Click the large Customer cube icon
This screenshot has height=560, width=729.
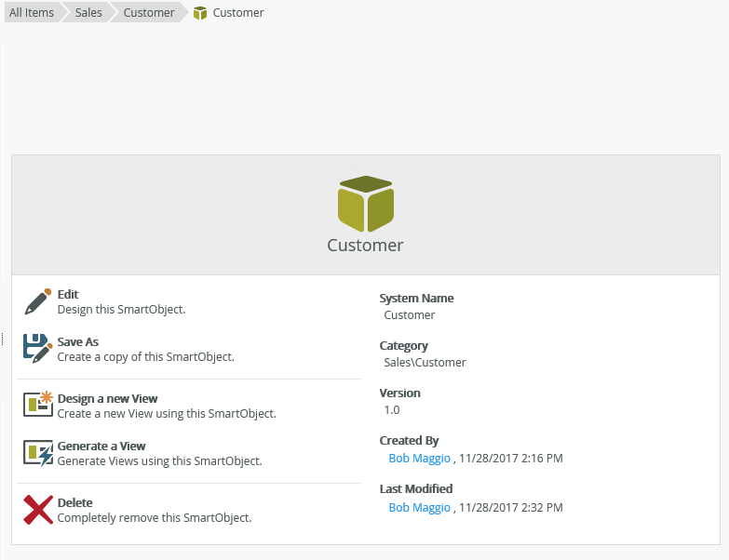coord(365,203)
